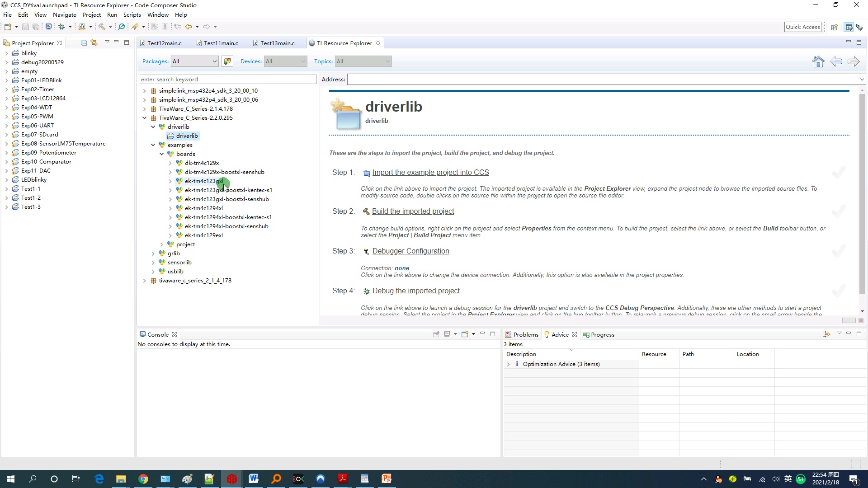Open the terminal monitor toolbar icon

pyautogui.click(x=48, y=27)
